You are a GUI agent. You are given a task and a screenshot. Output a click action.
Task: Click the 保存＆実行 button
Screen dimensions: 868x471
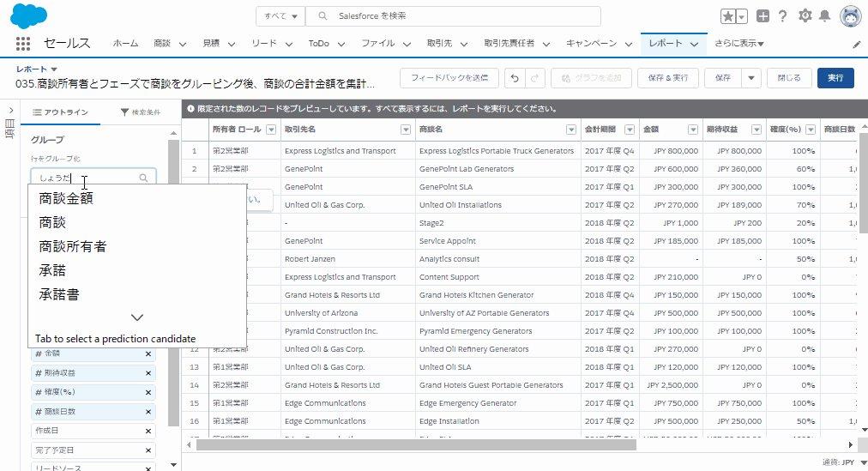[x=668, y=78]
